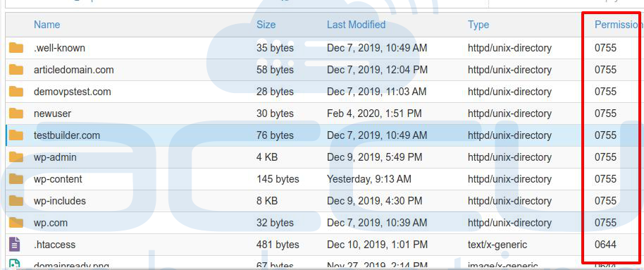Select the testbuilder.com folder name
The image size is (644, 270).
point(67,135)
